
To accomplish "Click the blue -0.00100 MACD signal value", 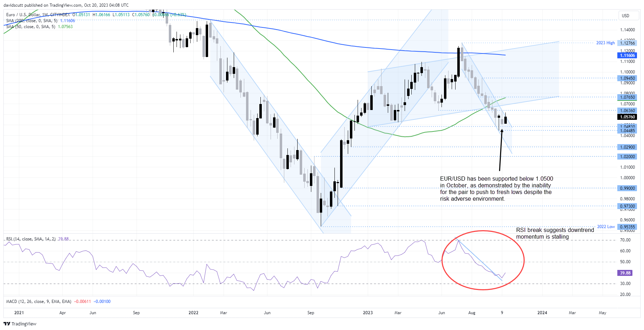I will pyautogui.click(x=102, y=302).
